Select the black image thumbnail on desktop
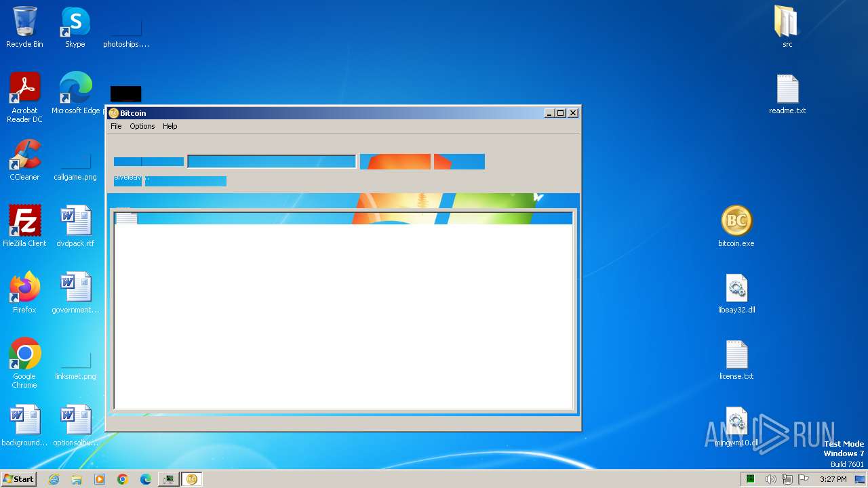Screen dimensions: 868x488 pos(125,94)
